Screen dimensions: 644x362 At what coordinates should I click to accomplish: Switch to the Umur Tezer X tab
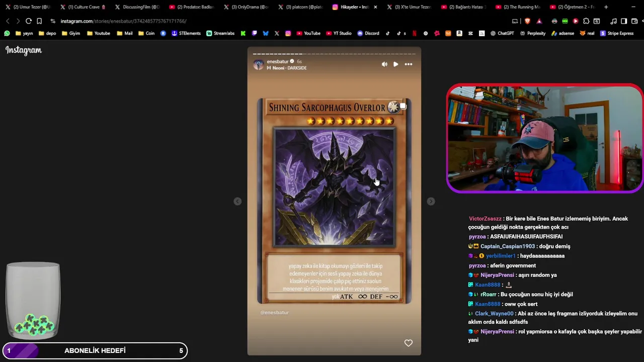coord(28,7)
